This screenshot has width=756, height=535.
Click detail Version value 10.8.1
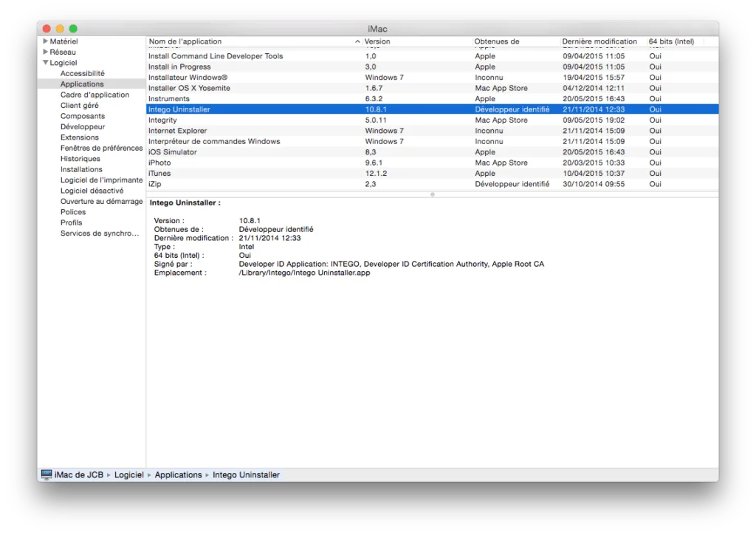pyautogui.click(x=250, y=220)
